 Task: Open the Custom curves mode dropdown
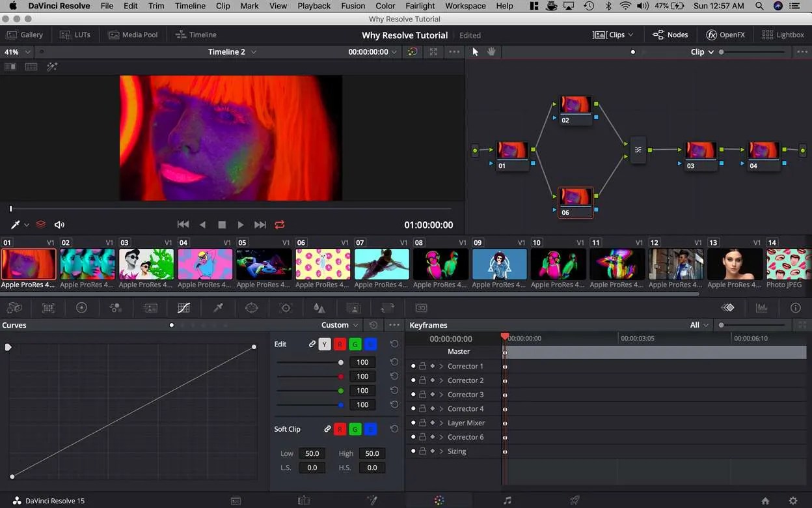point(340,325)
